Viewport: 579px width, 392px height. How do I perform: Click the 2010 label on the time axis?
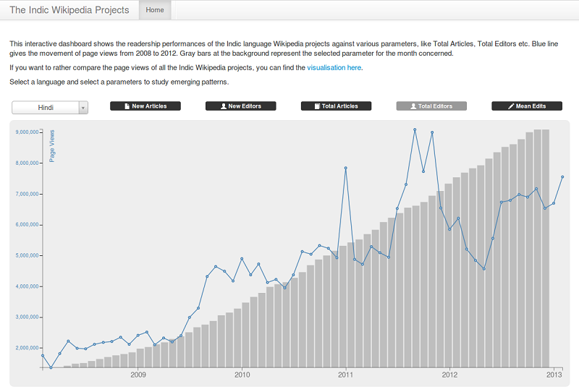pyautogui.click(x=242, y=375)
